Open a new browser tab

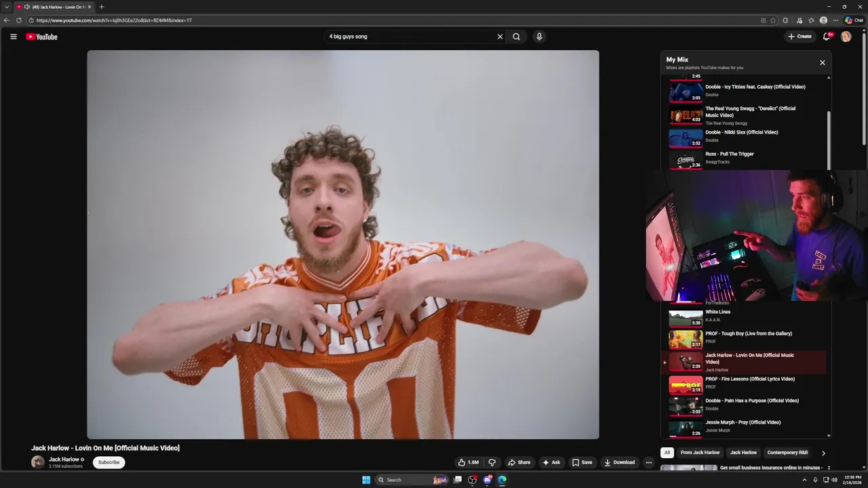[102, 7]
